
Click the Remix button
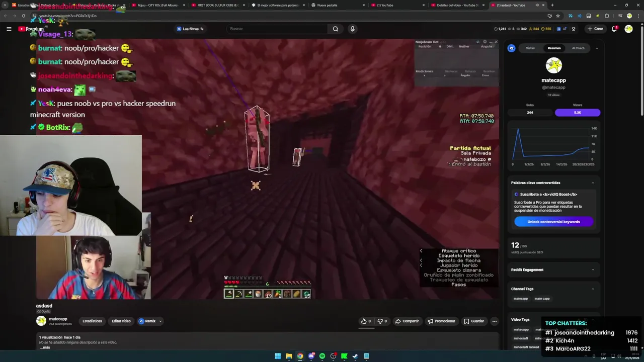coord(147,321)
